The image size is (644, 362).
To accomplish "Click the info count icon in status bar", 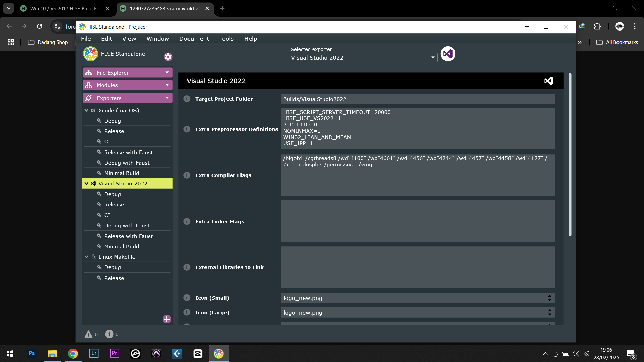I will (x=109, y=334).
